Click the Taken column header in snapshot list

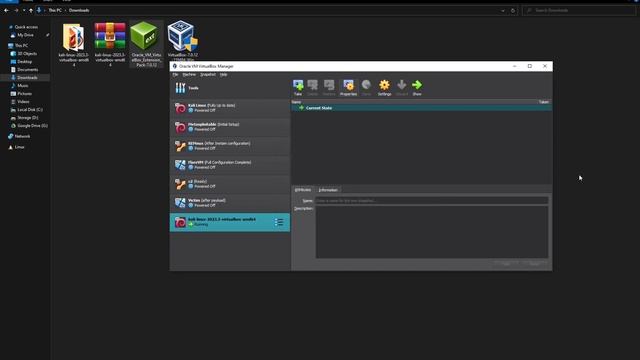(x=544, y=102)
